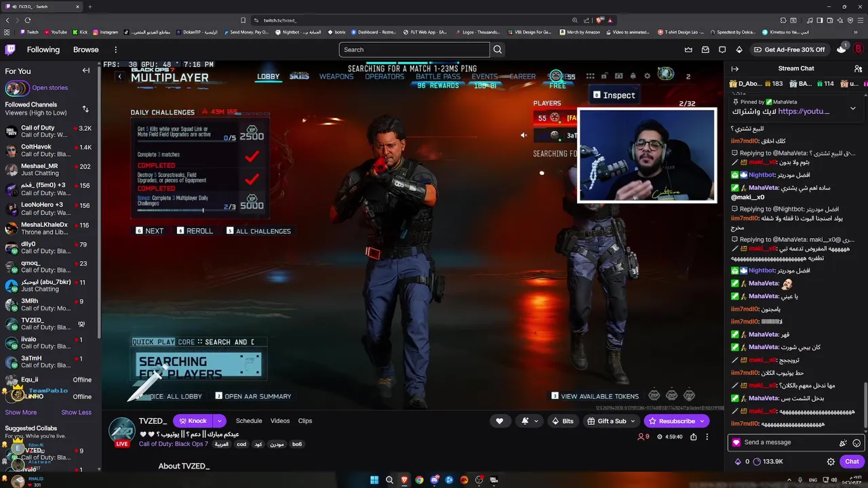868x488 pixels.
Task: Open LeoNoHero channel in sidebar
Action: [50, 209]
